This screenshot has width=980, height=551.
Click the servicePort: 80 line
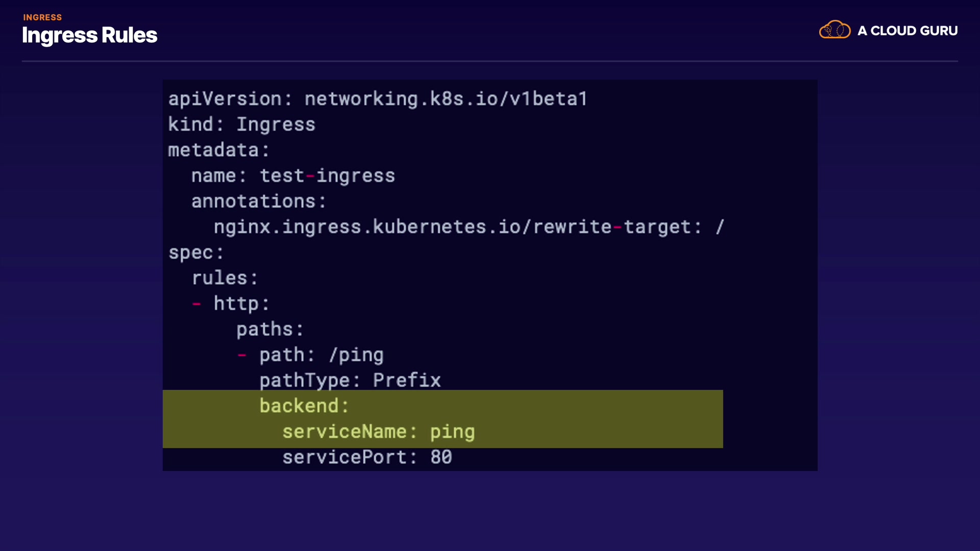[x=367, y=457]
